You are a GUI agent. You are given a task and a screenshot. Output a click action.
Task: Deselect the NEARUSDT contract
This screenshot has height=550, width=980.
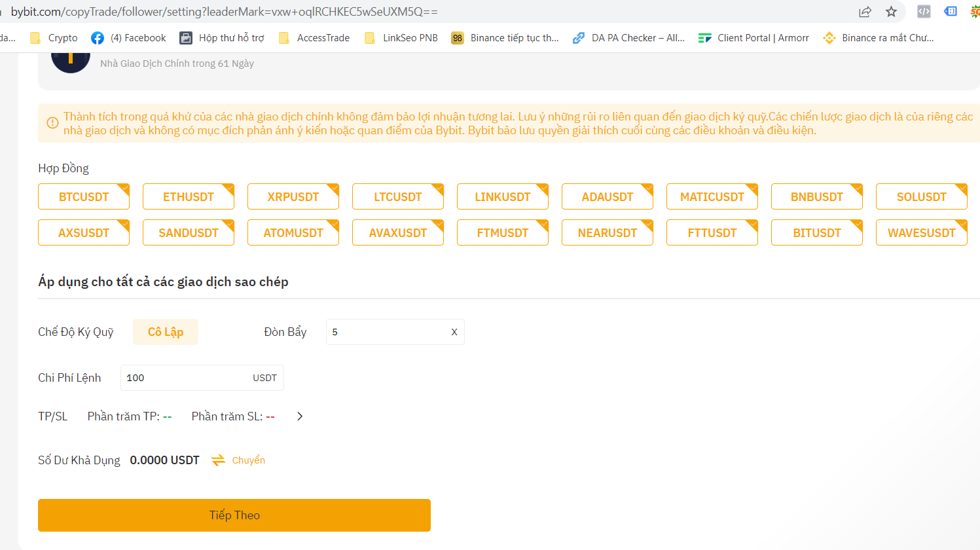(x=608, y=232)
